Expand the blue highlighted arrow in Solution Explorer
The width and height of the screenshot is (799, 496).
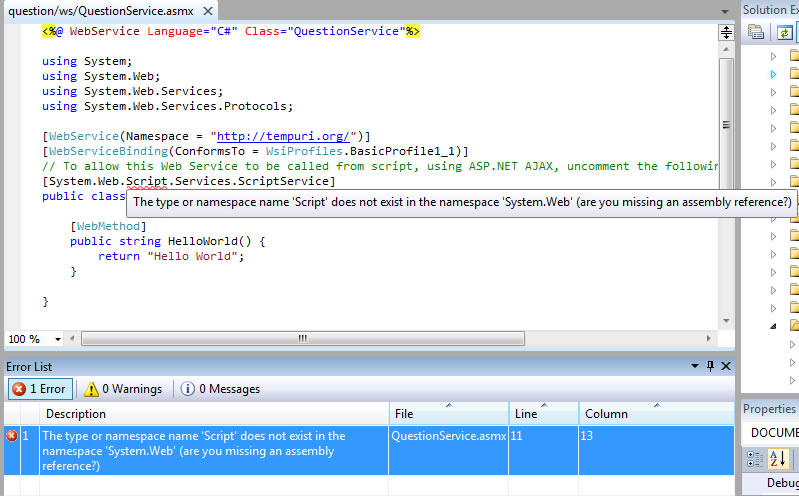pyautogui.click(x=773, y=74)
